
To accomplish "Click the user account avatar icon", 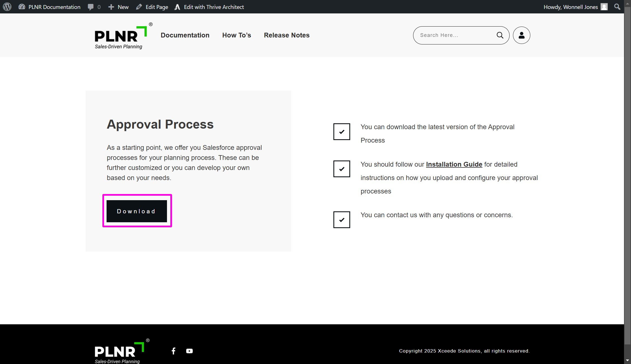I will (x=521, y=35).
